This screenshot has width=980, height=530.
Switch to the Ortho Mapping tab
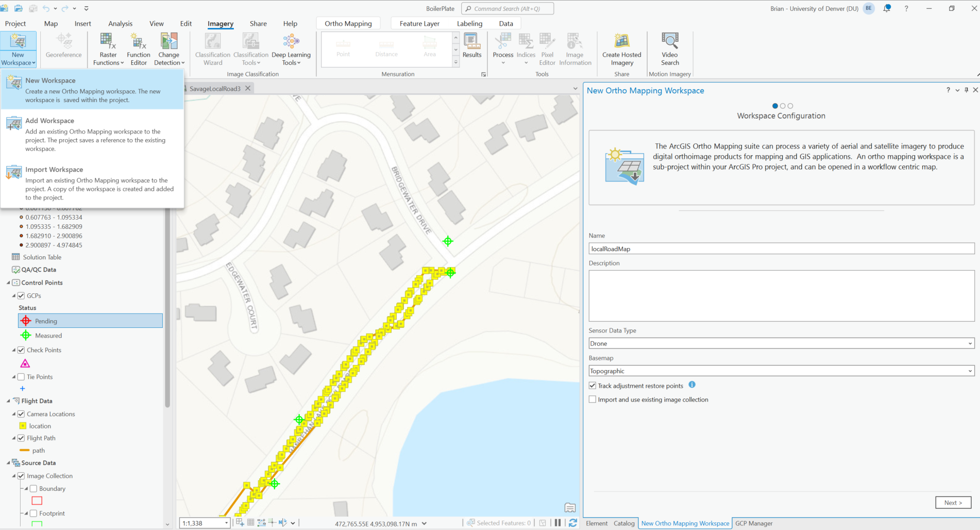tap(348, 24)
